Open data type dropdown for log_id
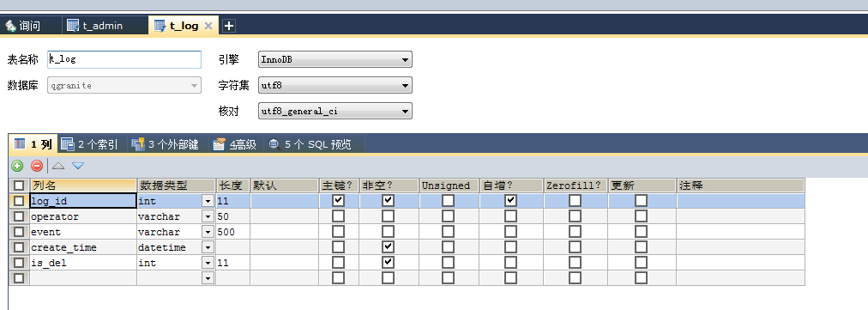Image resolution: width=868 pixels, height=310 pixels. point(208,201)
